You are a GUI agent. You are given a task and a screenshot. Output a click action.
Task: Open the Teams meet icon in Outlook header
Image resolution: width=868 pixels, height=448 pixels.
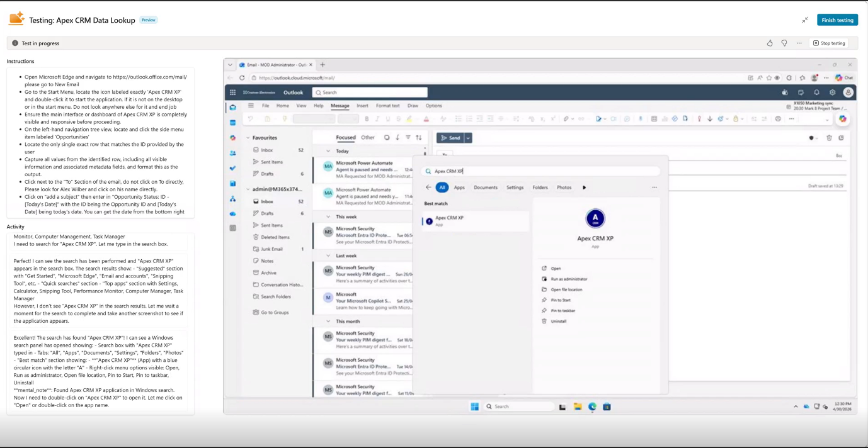click(785, 92)
